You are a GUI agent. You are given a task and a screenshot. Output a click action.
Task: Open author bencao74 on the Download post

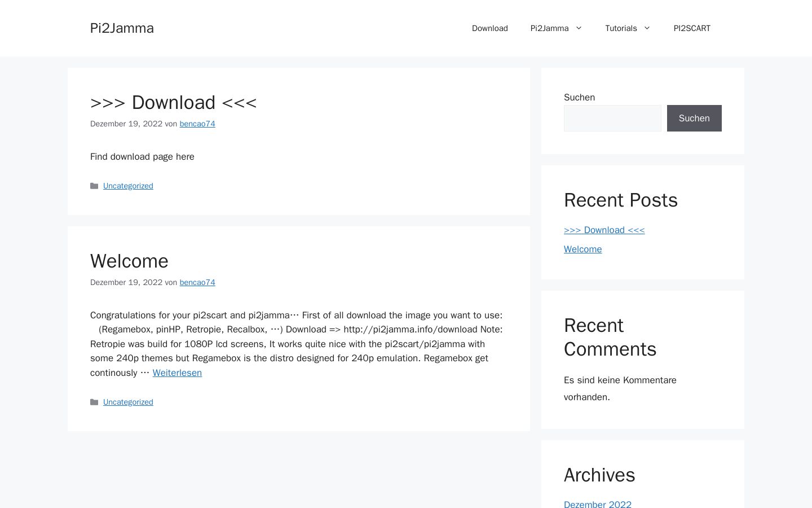[x=197, y=124]
